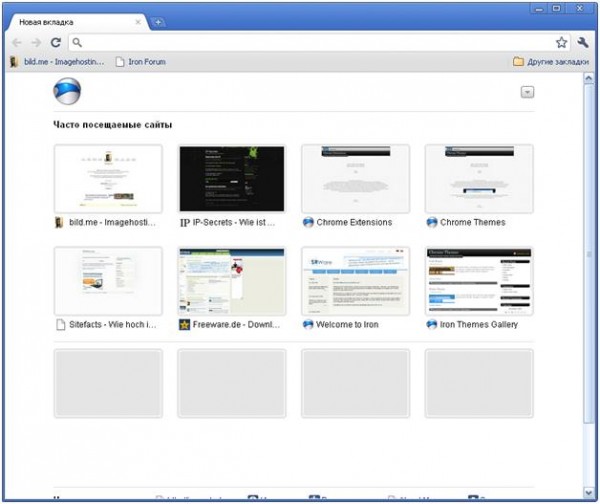Open bild.me bookmark in bookmarks bar
Image resolution: width=600 pixels, height=504 pixels.
57,62
